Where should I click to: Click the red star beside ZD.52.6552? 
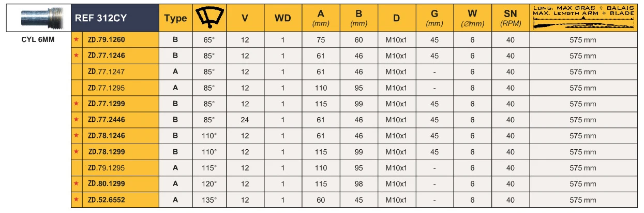(77, 200)
